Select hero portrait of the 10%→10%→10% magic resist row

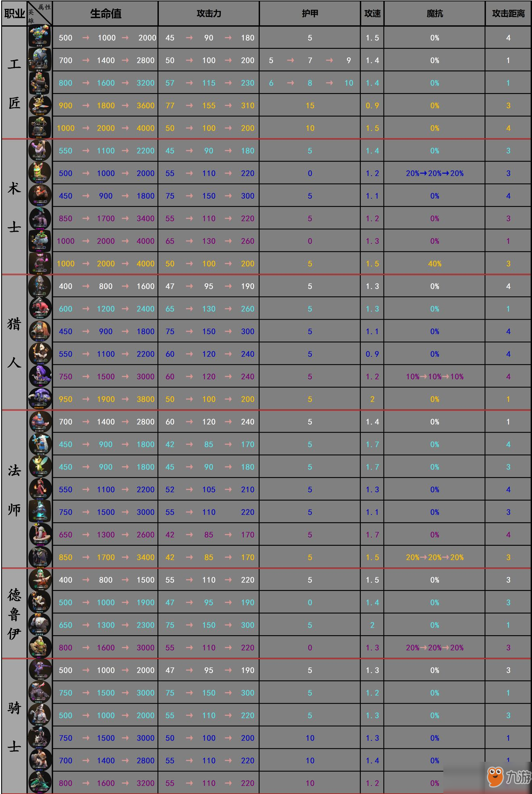[40, 376]
